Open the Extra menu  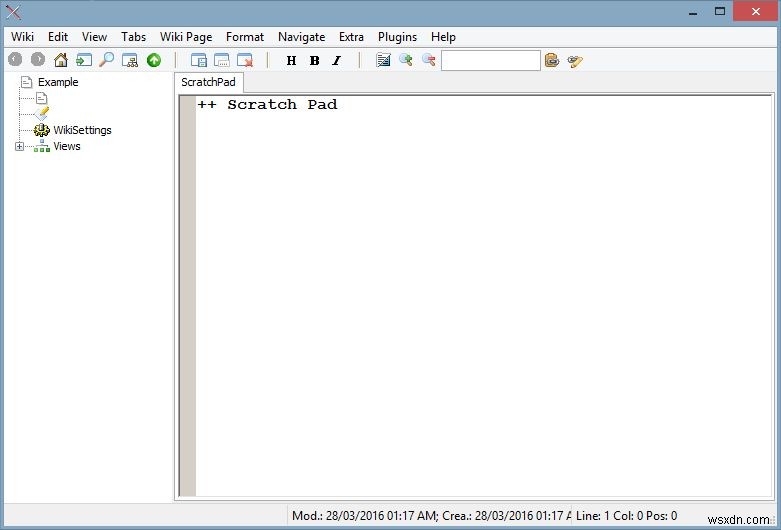click(351, 37)
